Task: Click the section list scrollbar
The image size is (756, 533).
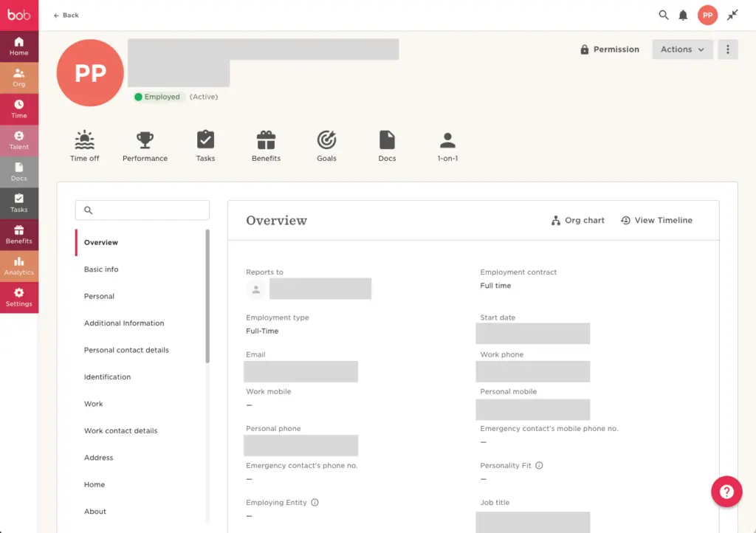Action: point(207,296)
